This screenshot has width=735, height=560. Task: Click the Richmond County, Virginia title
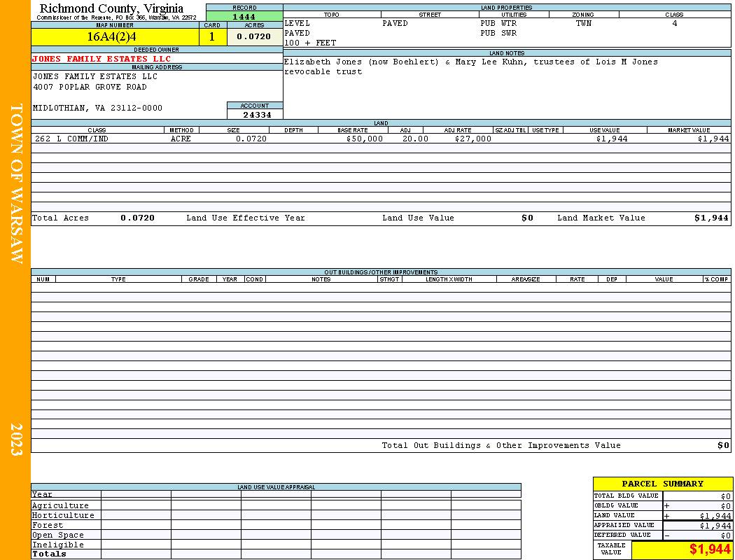point(111,8)
